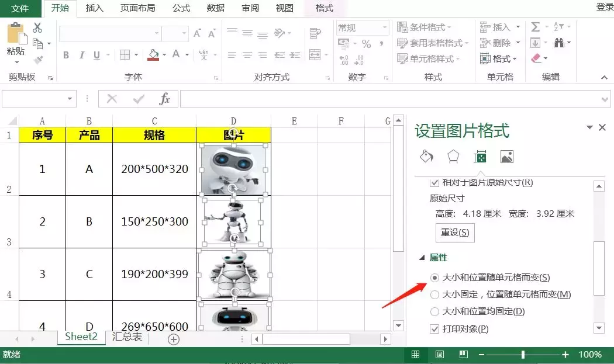Collapse the ribbon with the caret
This screenshot has height=364, width=614.
pyautogui.click(x=604, y=78)
